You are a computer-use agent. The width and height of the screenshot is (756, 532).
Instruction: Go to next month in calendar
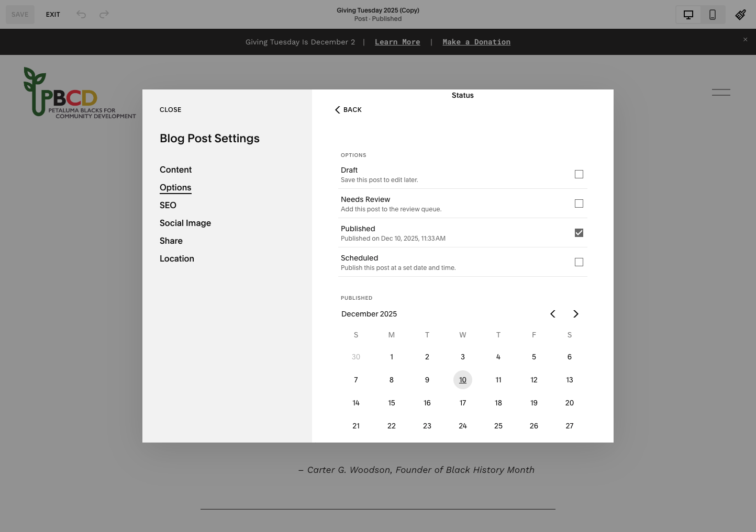[x=576, y=314]
